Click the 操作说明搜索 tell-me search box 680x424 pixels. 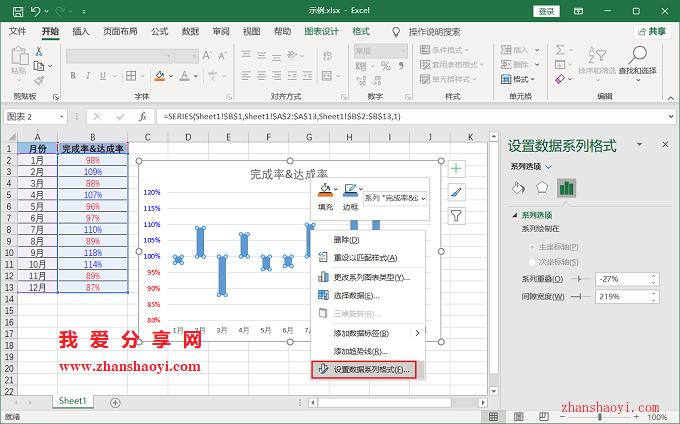pos(434,32)
